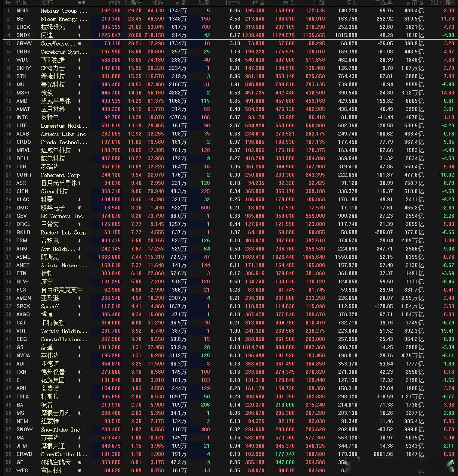Click the marker icon beside 微软

pyautogui.click(x=79, y=93)
